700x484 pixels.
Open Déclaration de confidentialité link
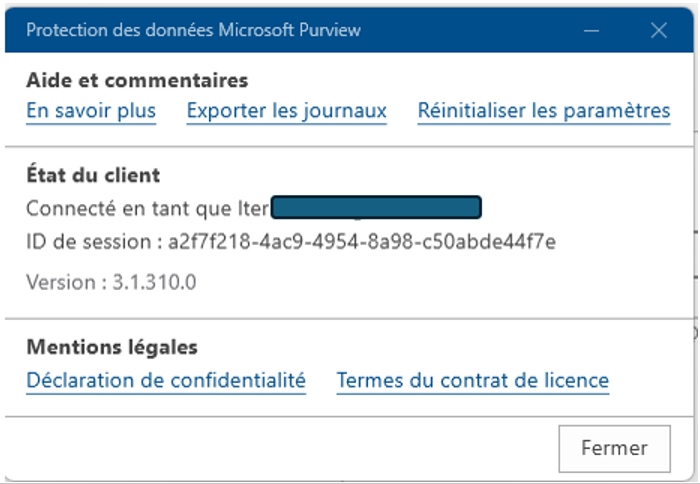pyautogui.click(x=166, y=380)
